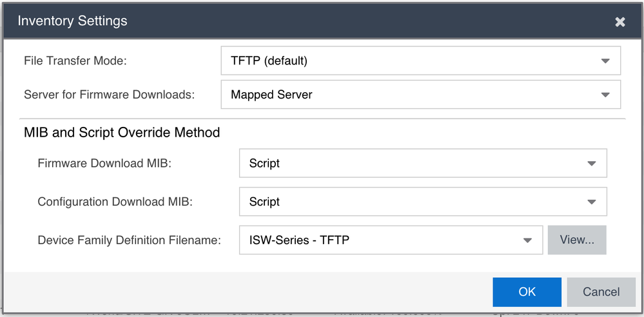Click the Firmware Download MIB dropdown arrow
The width and height of the screenshot is (644, 317).
(591, 164)
